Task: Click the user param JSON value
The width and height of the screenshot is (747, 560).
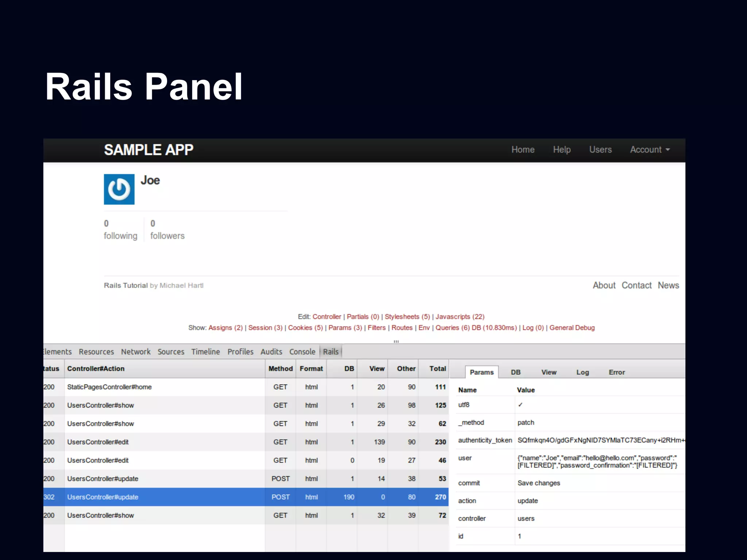Action: click(597, 462)
